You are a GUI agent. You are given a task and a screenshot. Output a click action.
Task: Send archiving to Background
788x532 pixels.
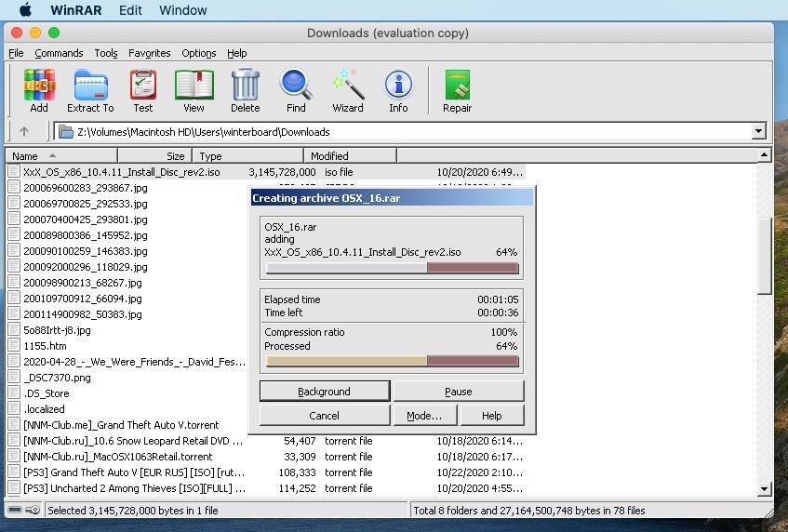point(325,391)
